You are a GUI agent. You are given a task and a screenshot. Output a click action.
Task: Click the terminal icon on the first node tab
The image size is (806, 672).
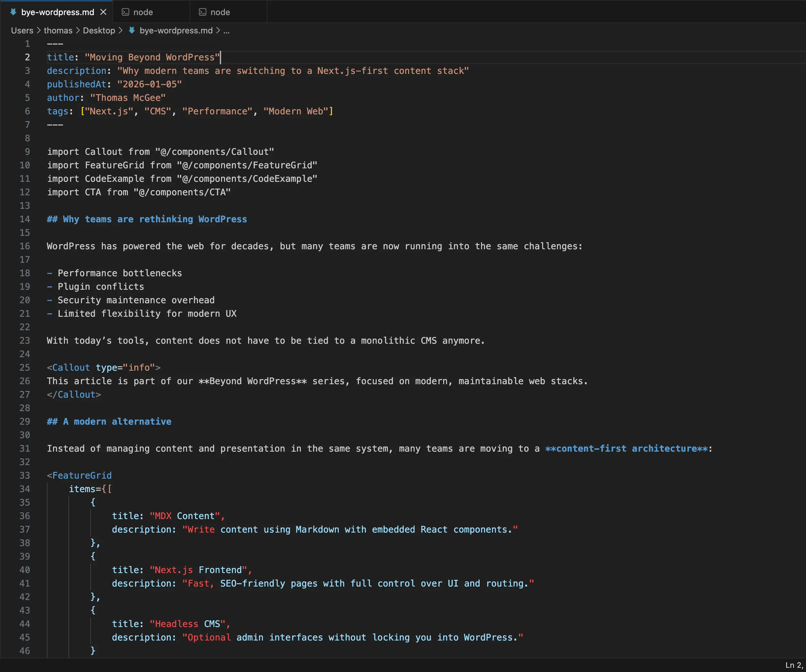coord(125,12)
